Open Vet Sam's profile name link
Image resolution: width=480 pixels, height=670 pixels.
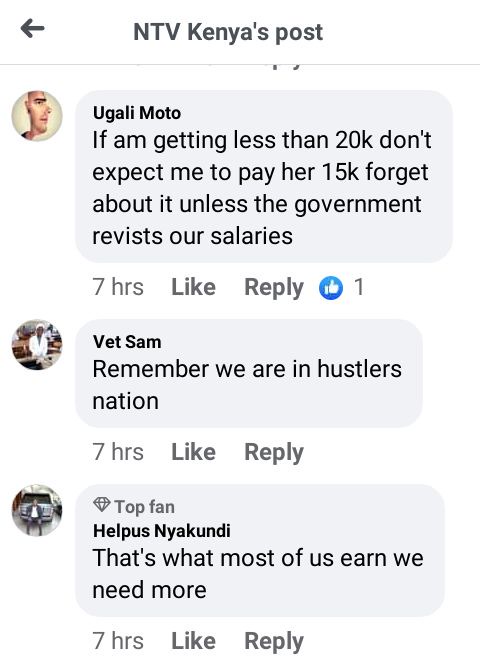(x=127, y=342)
